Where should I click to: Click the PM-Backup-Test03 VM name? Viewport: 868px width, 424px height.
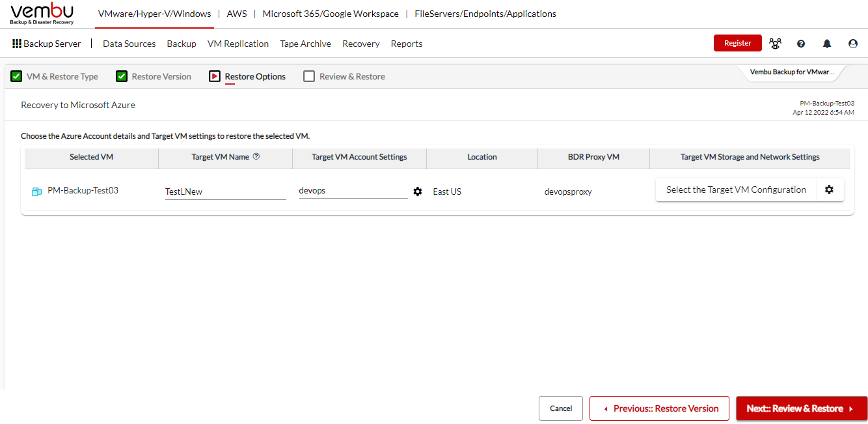coord(83,191)
